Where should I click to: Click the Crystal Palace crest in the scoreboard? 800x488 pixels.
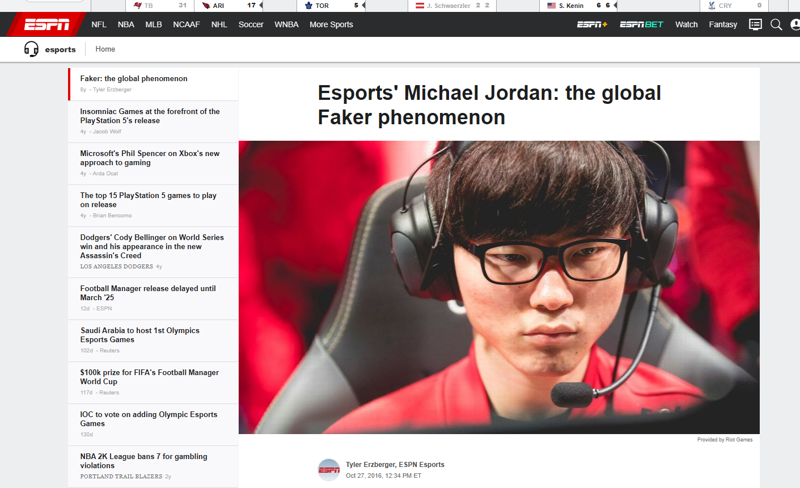(x=711, y=6)
